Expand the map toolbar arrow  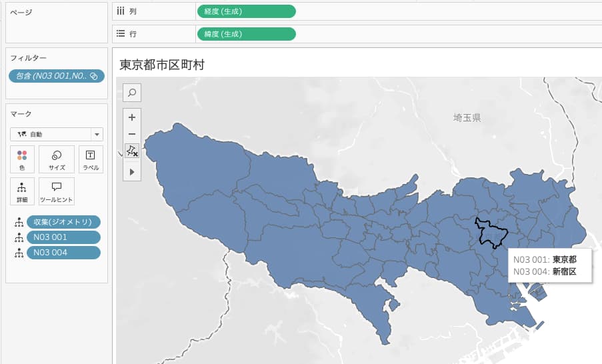click(x=132, y=172)
